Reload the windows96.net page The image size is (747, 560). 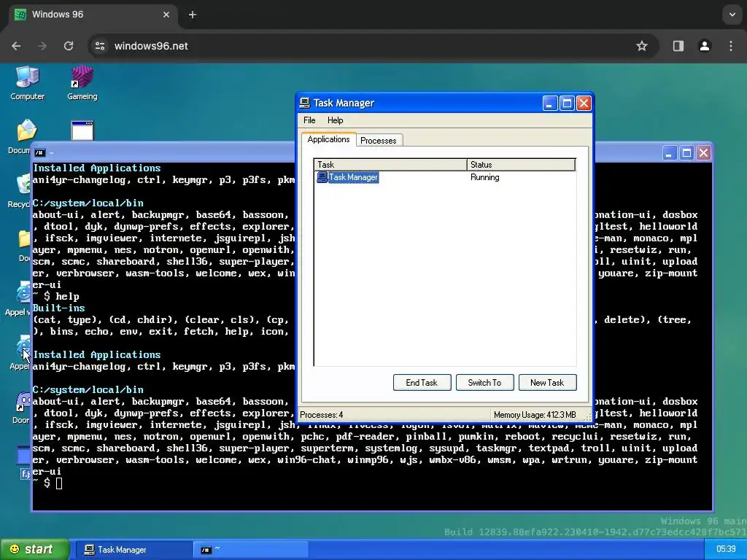[x=69, y=46]
